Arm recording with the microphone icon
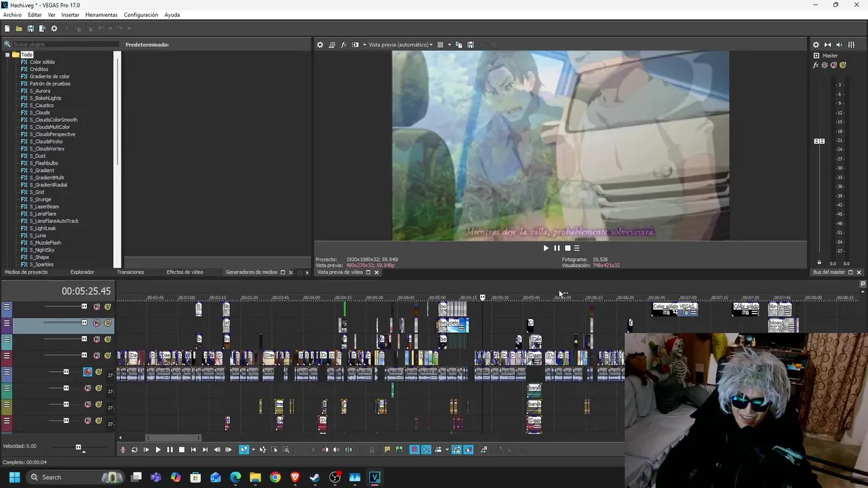Image resolution: width=868 pixels, height=488 pixels. coord(123,449)
